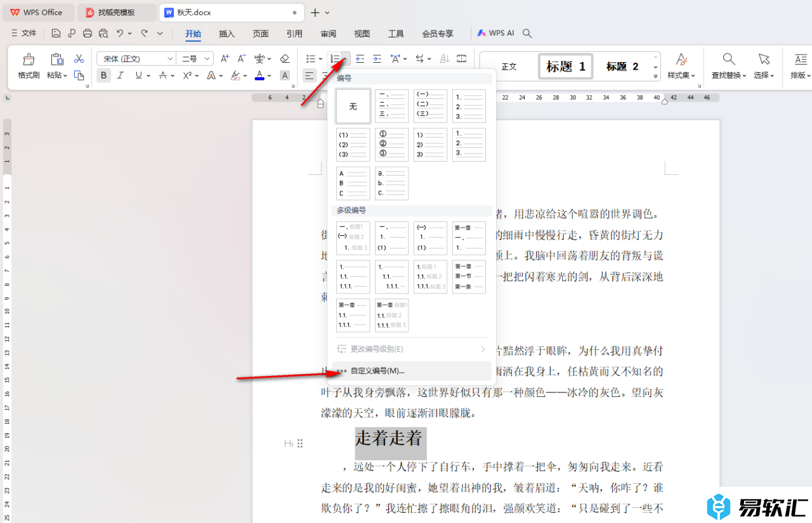Click the search magnifier beside WPS AI
This screenshot has width=812, height=523.
pyautogui.click(x=527, y=33)
